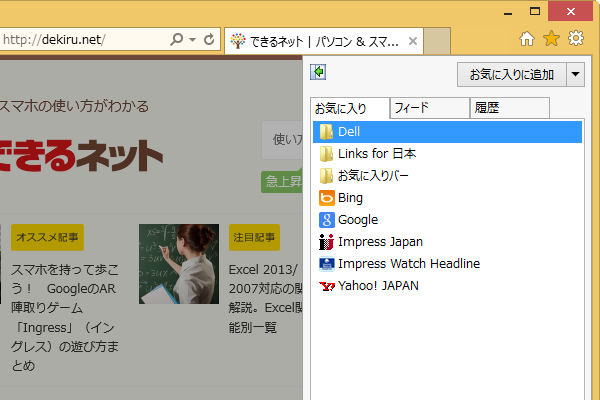Screen dimensions: 600x400
Task: Click the Home icon in the toolbar
Action: pos(527,39)
